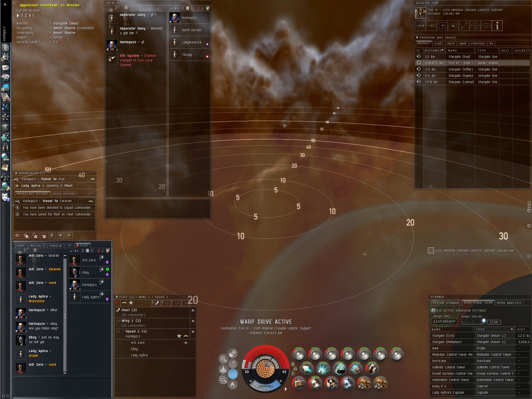Activate the first high-slot weapon module
This screenshot has width=532, height=399.
299,354
